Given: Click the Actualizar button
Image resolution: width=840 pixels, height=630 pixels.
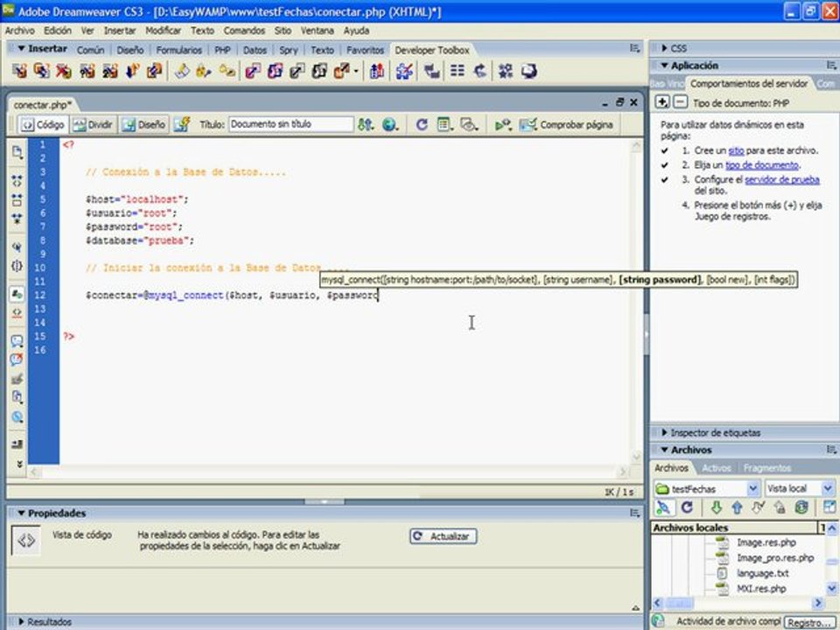Looking at the screenshot, I should point(443,536).
